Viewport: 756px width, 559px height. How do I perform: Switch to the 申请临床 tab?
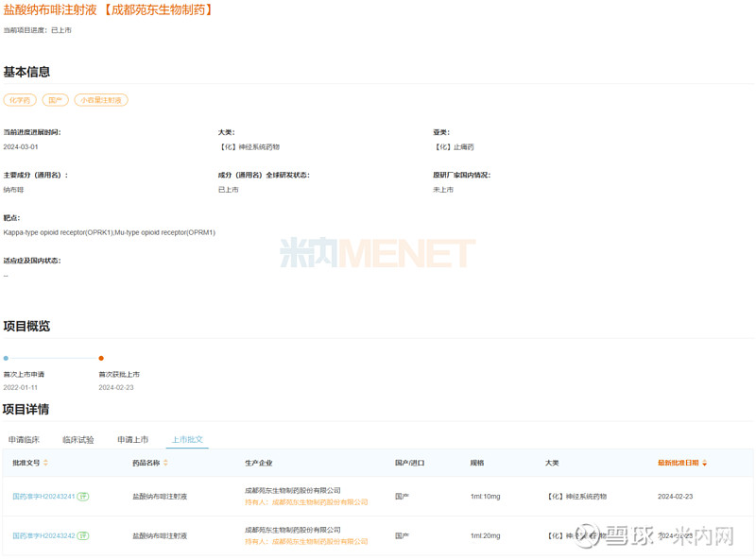[24, 439]
